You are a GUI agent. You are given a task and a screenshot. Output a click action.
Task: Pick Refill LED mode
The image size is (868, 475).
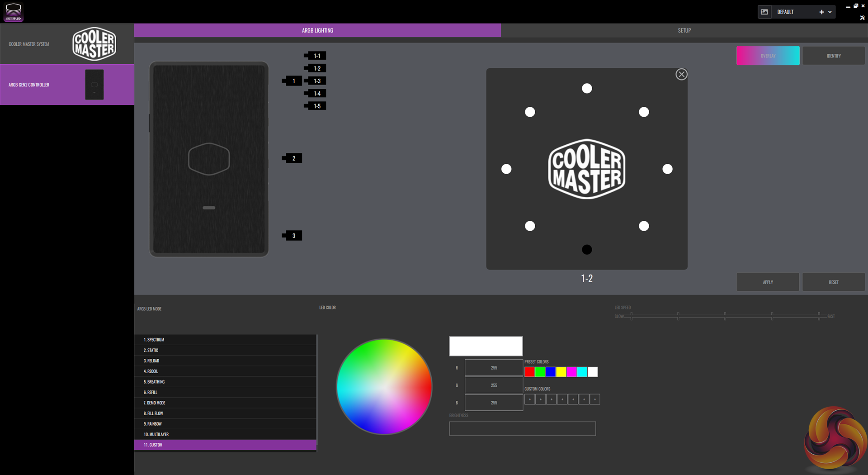coord(225,392)
